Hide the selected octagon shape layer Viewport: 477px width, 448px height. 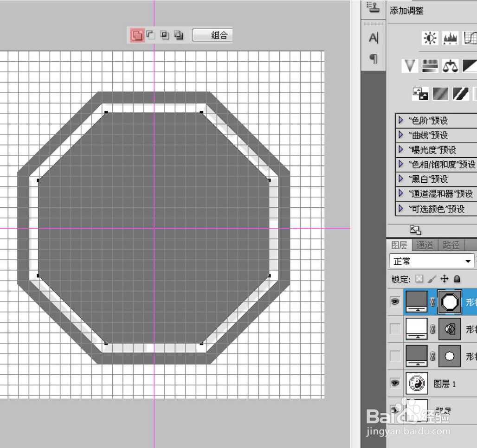395,301
